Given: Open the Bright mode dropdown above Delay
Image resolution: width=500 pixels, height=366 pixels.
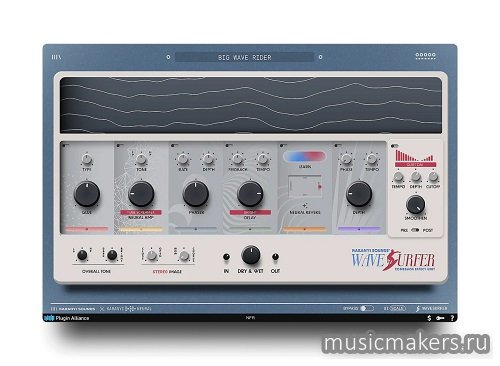Looking at the screenshot, I should tap(250, 212).
